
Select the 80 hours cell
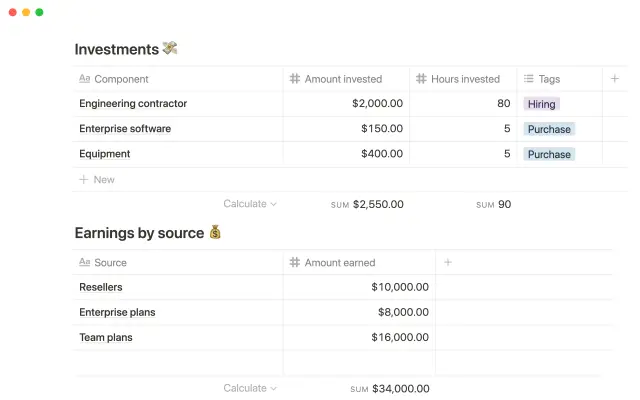pyautogui.click(x=463, y=104)
